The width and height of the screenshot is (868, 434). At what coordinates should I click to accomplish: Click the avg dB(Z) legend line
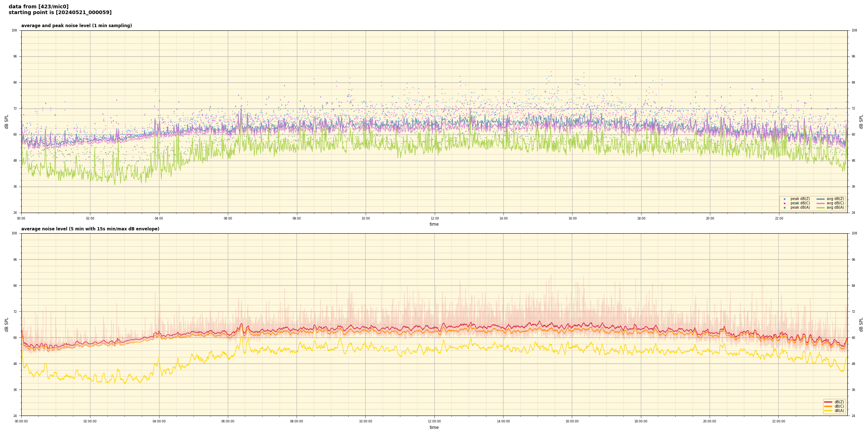pyautogui.click(x=821, y=199)
